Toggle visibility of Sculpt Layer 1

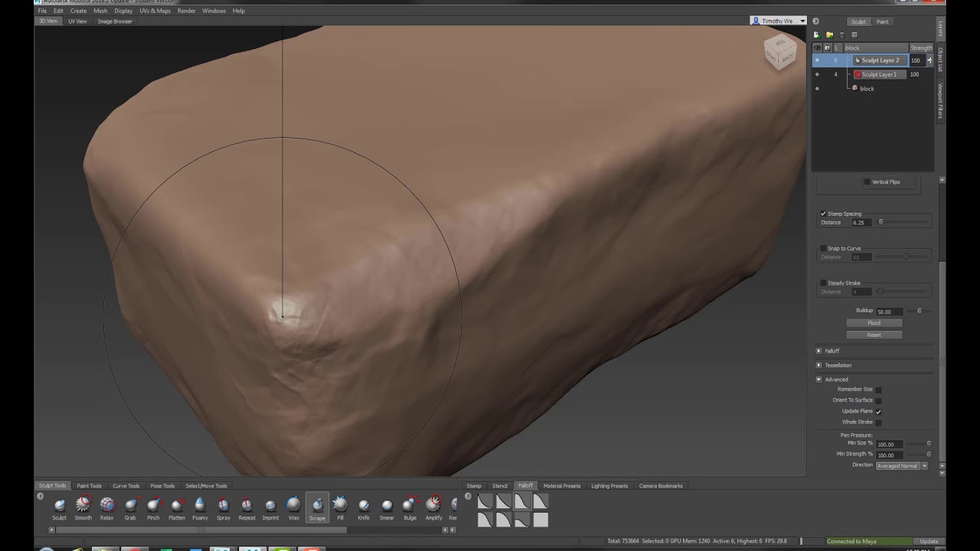point(817,74)
